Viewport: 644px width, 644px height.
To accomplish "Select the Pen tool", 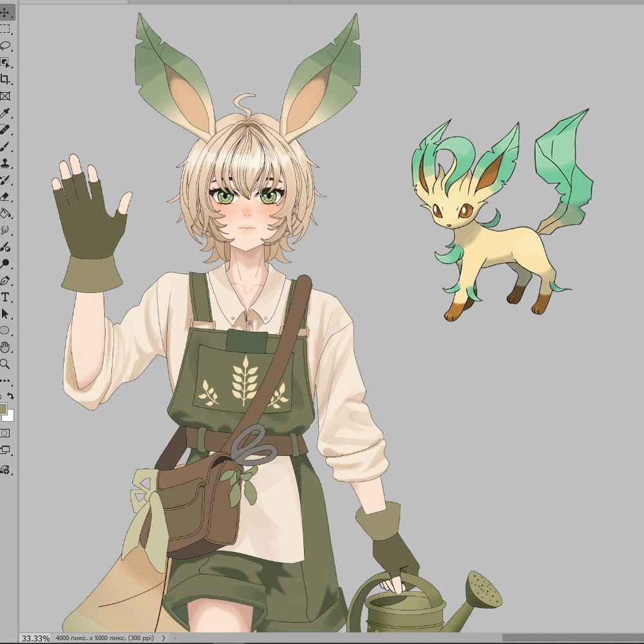I will (x=5, y=281).
